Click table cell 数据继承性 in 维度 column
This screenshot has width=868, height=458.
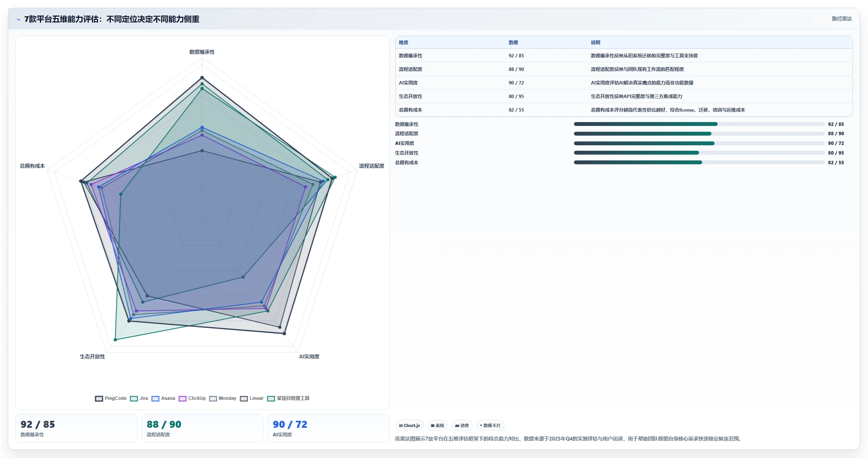(410, 56)
